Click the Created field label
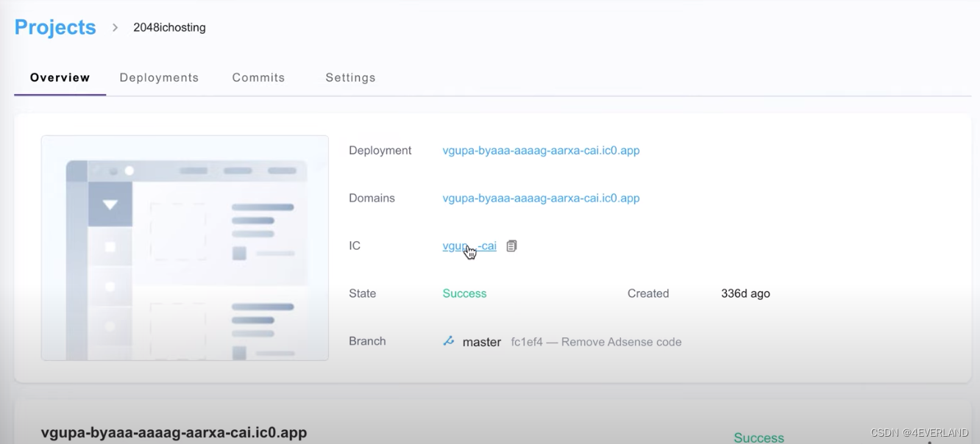 [648, 293]
